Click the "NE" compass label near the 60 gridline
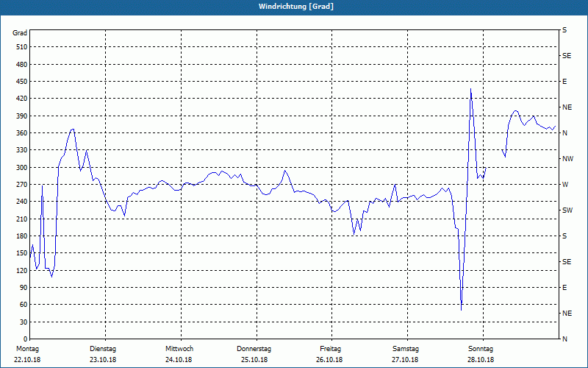 click(x=567, y=314)
